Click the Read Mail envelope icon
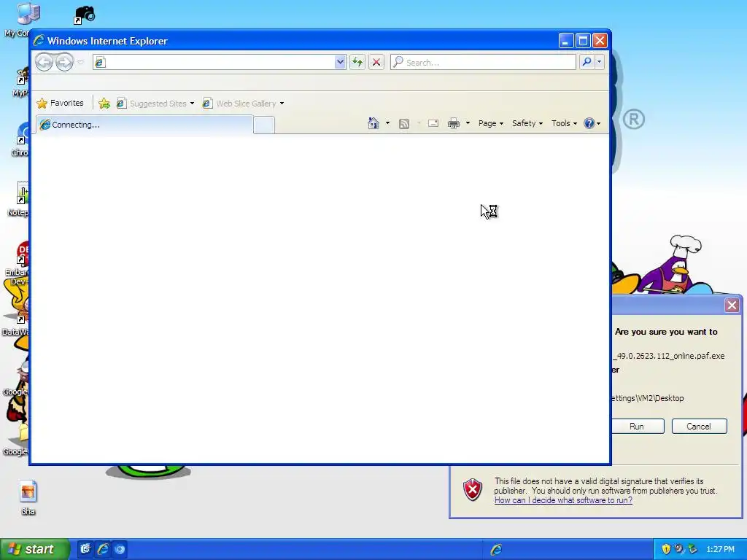This screenshot has height=560, width=747. click(x=433, y=123)
